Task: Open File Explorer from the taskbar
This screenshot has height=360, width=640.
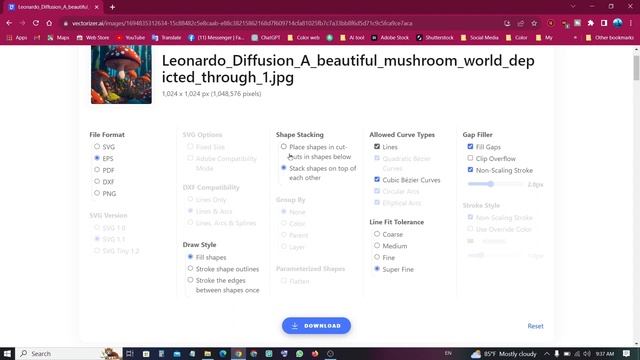Action: (208, 353)
